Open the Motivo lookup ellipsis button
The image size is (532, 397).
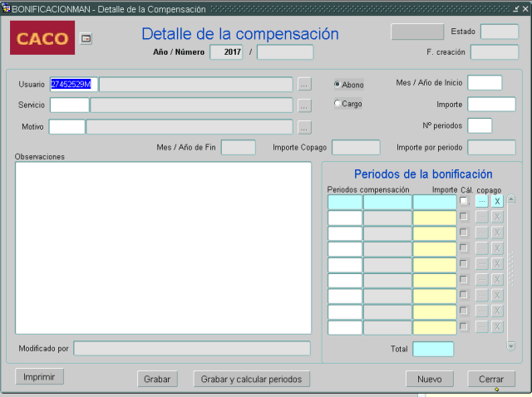(304, 127)
